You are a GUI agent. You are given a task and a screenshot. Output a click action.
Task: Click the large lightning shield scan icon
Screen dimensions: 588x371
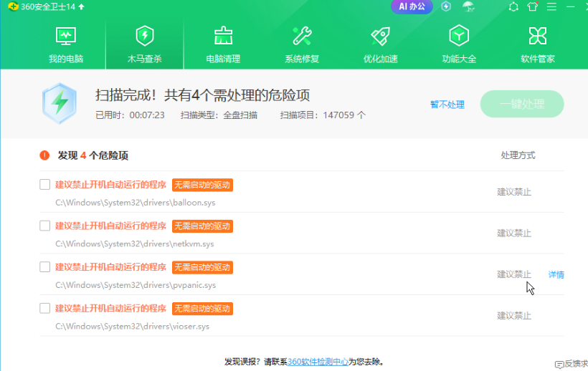point(60,104)
